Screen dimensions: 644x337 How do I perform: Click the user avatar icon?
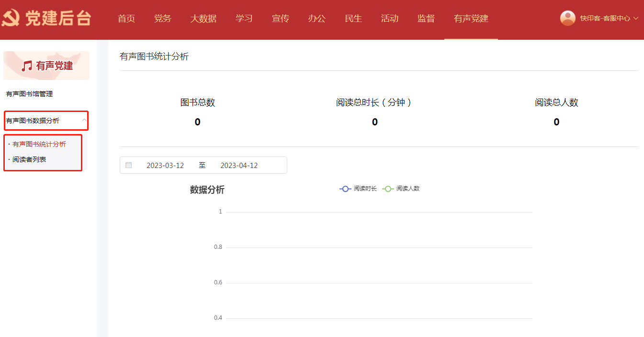coord(567,18)
